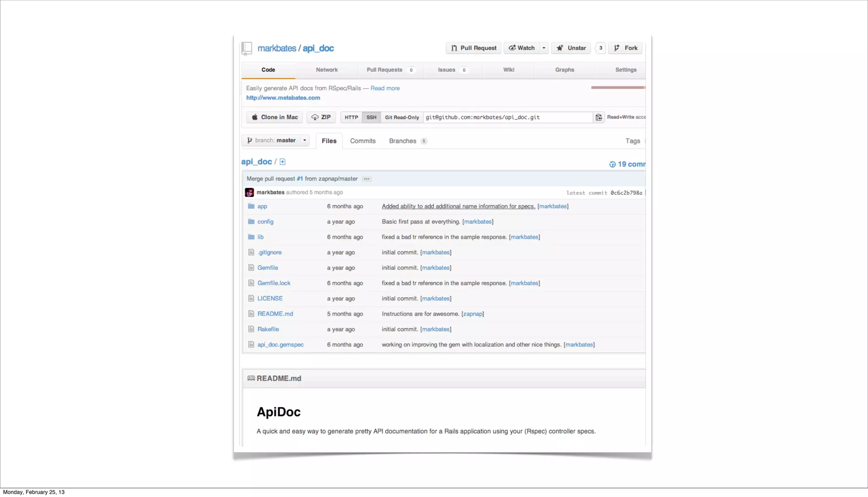Select the SSH protocol toggle
868x497 pixels.
click(371, 117)
